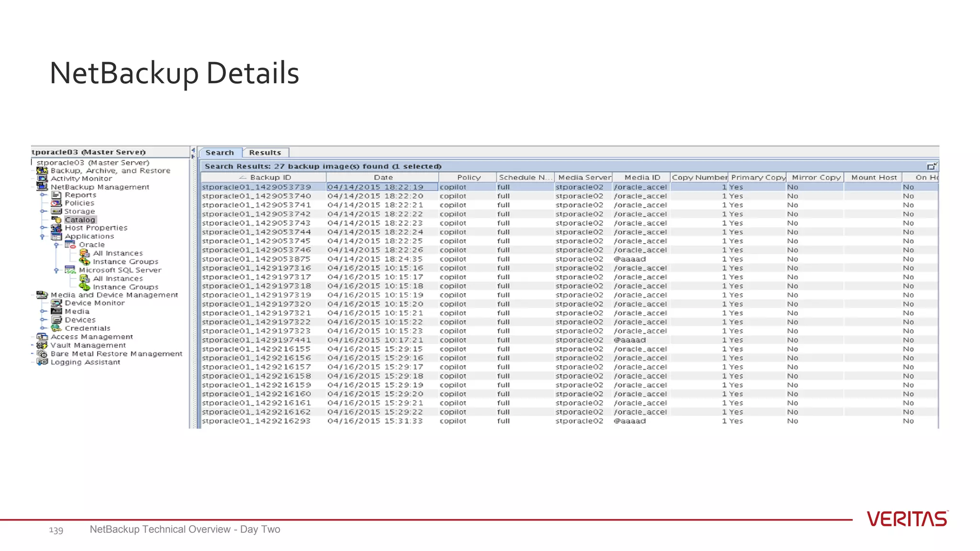Screen dimensions: 980x551
Task: Sort by Media Server column header
Action: [584, 177]
